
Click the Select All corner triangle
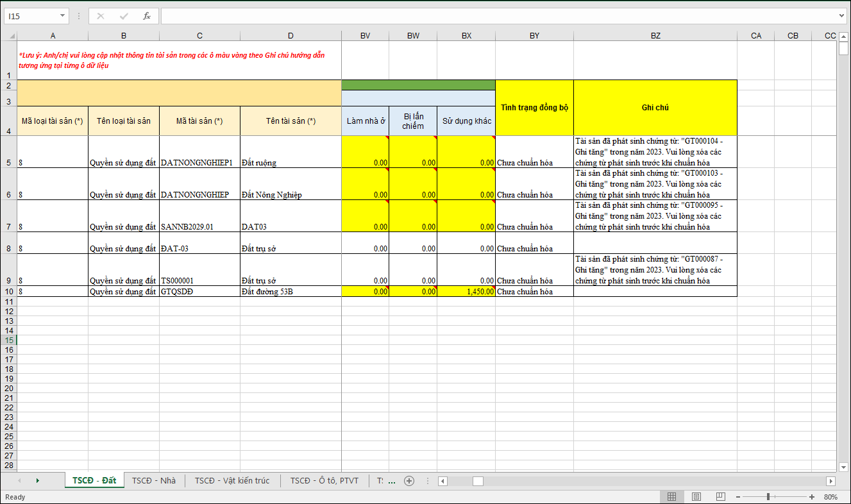pos(9,36)
